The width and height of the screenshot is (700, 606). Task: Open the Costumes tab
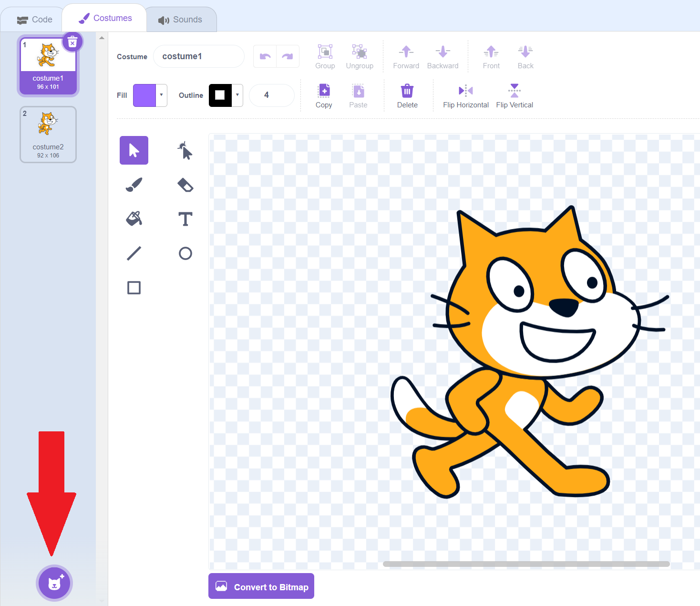tap(105, 18)
